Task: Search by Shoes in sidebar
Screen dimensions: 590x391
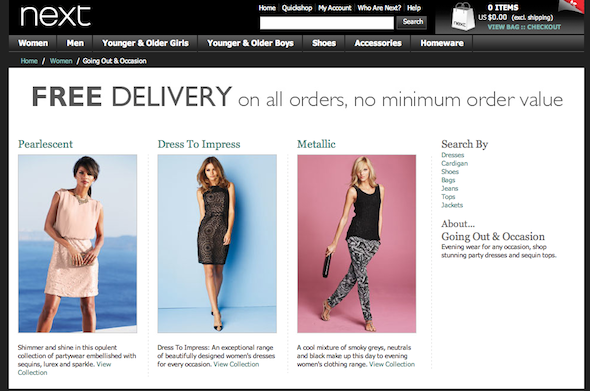Action: (450, 172)
